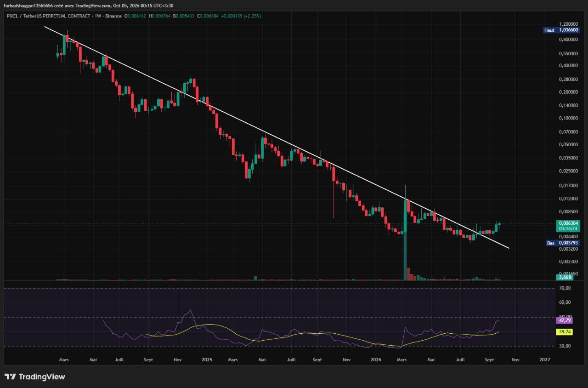Screen dimensions: 588x388
Task: Click the high value H0,006764
Action: tap(158, 16)
